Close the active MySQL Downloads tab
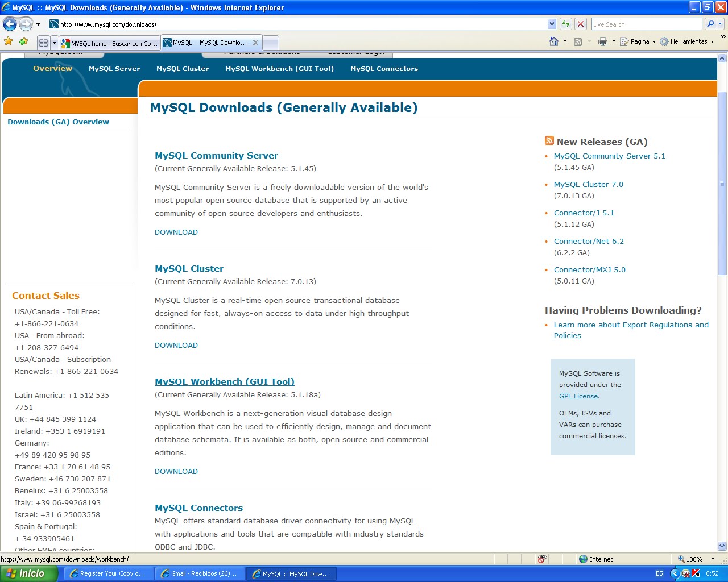The height and width of the screenshot is (582, 728). click(255, 43)
